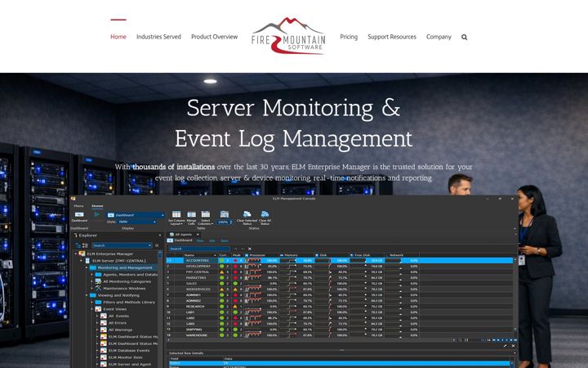Select Maintenance Windows tree item

(x=124, y=289)
